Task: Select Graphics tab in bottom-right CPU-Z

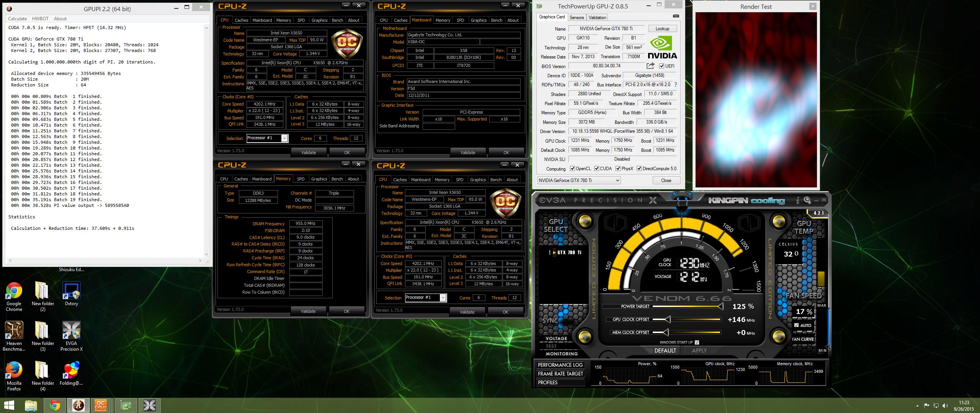Action: click(x=478, y=180)
